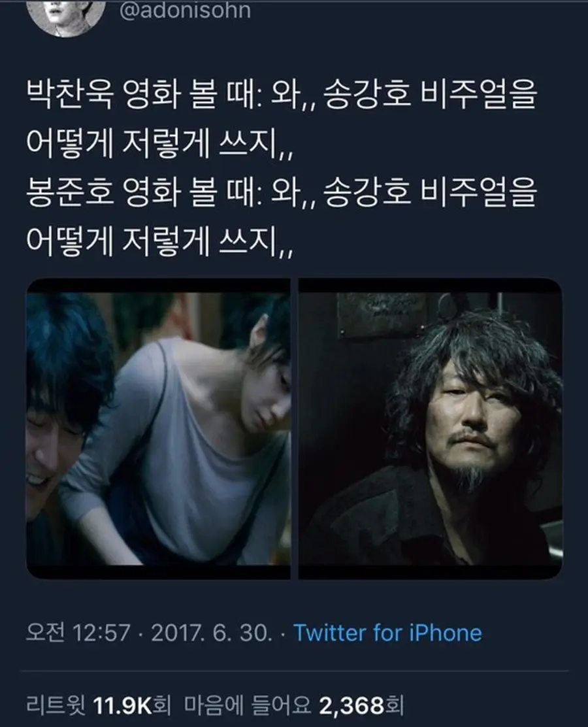Click the 2017. 6. 30. post date
Image resolution: width=588 pixels, height=727 pixels.
(212, 632)
